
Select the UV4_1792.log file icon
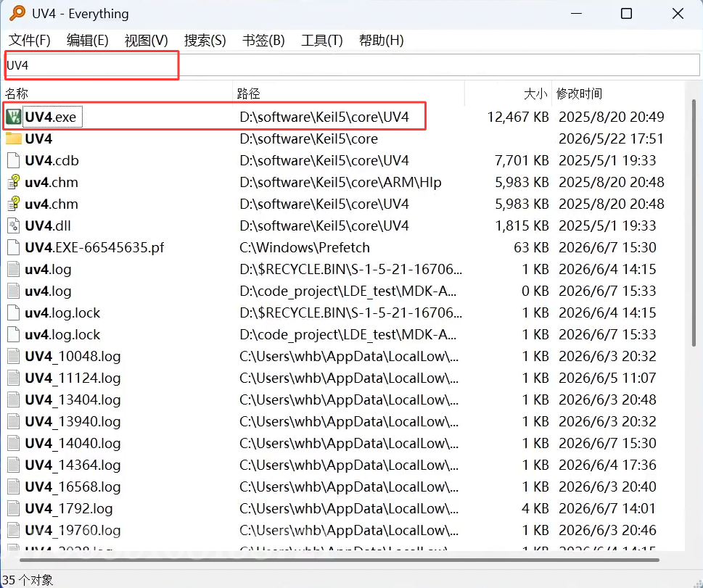(14, 508)
